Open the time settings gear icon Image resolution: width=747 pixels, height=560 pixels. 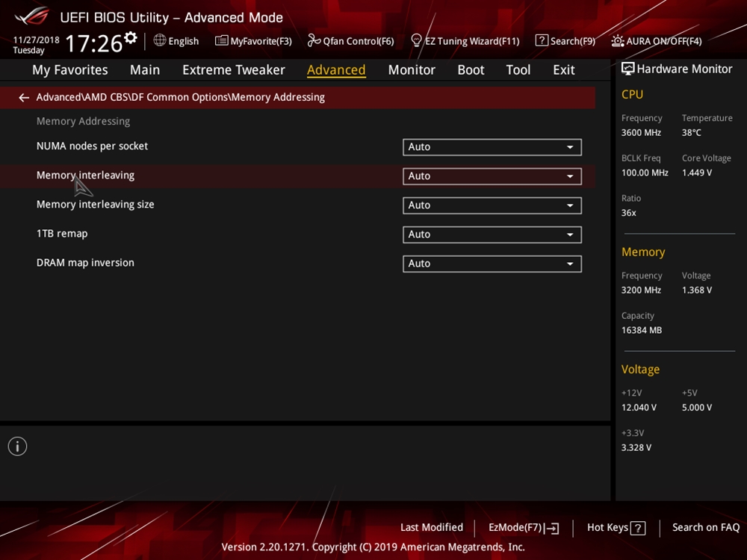[131, 37]
